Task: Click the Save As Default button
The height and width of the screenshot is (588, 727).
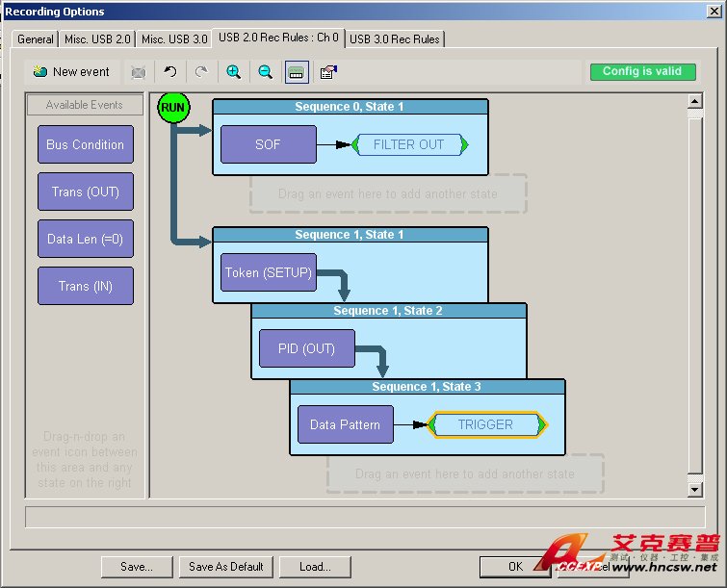Action: tap(226, 567)
